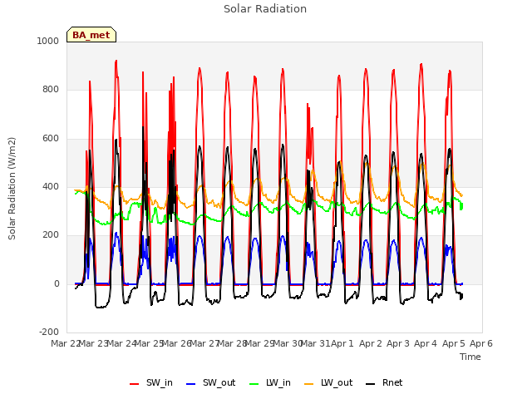Click the orange LW_out legend swatch
This screenshot has height=399, width=532.
(309, 384)
